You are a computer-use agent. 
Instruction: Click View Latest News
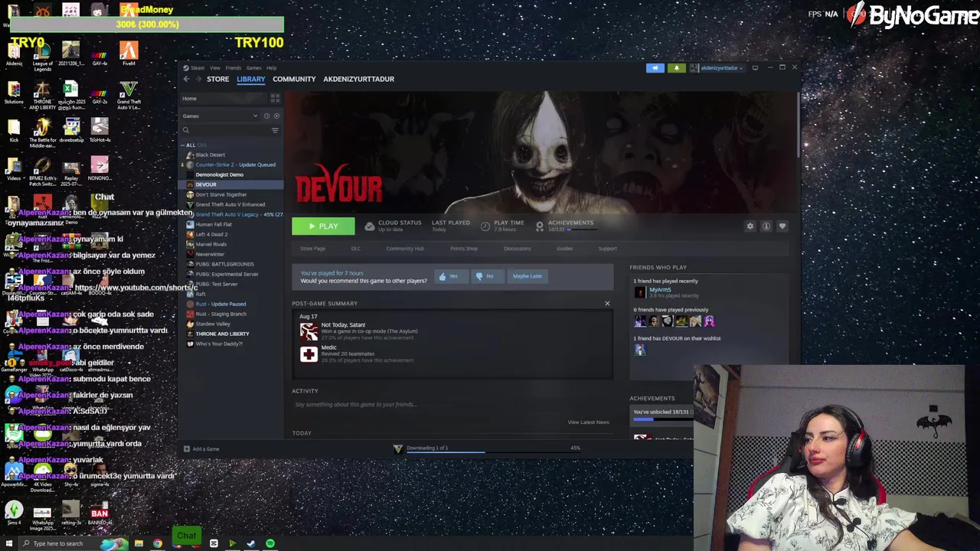point(589,422)
